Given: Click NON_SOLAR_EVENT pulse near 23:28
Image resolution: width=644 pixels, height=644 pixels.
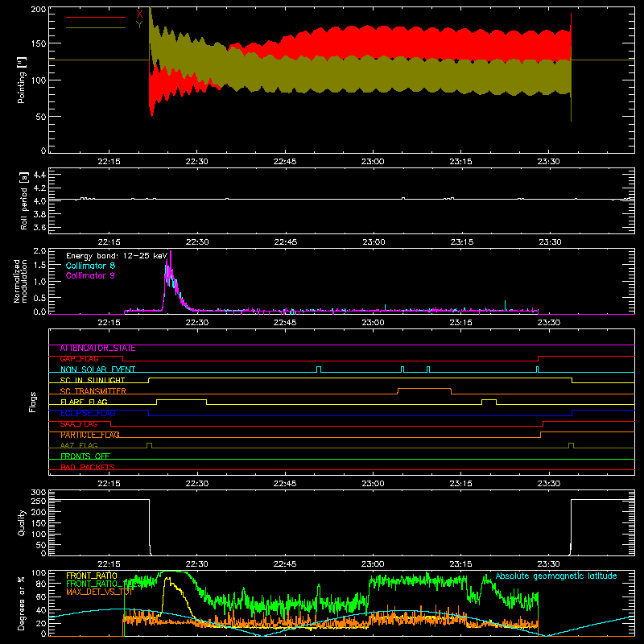Looking at the screenshot, I should [x=537, y=369].
